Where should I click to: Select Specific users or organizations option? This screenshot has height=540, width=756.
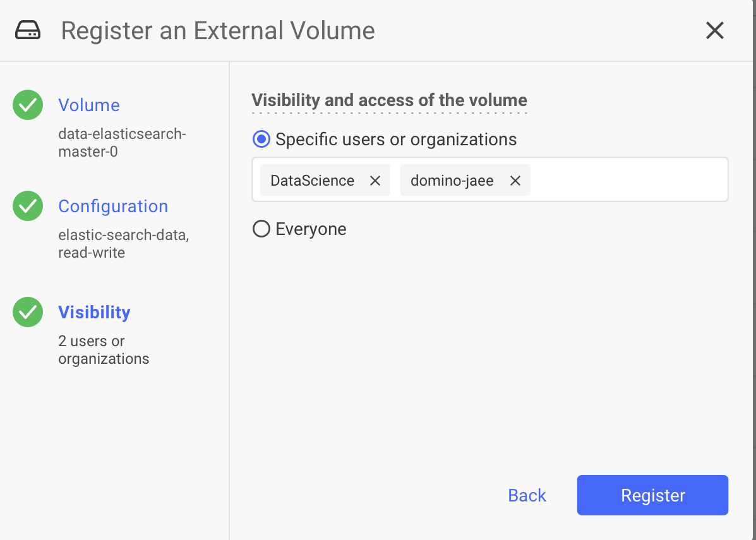261,140
